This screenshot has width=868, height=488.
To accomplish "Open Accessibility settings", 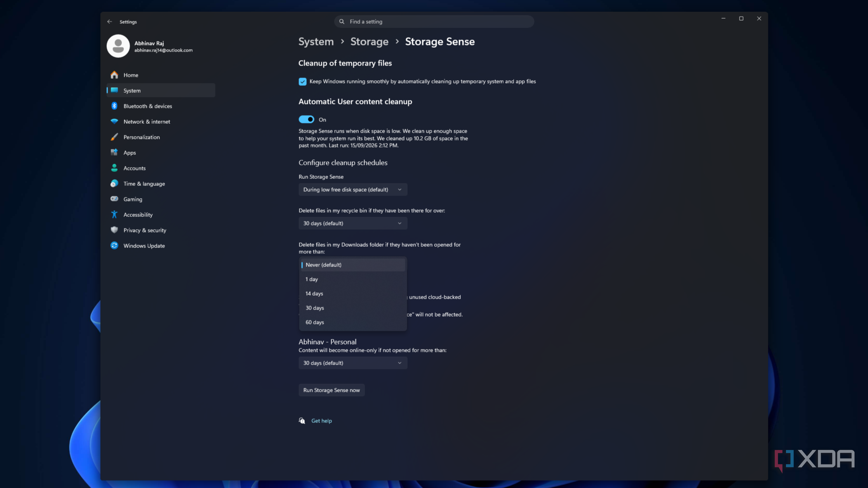I will [x=161, y=215].
